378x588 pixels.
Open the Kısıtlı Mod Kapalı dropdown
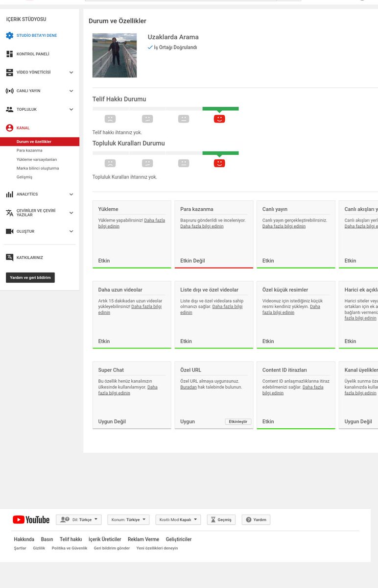tap(178, 520)
